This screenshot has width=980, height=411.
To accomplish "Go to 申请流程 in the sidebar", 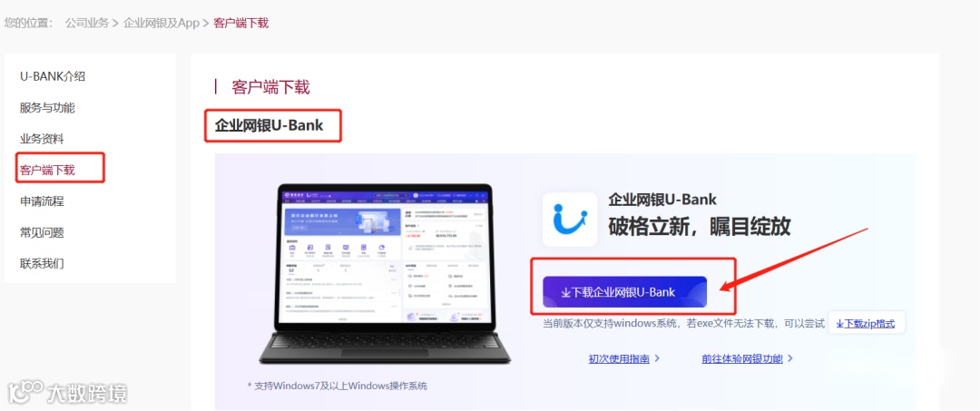I will pos(42,201).
